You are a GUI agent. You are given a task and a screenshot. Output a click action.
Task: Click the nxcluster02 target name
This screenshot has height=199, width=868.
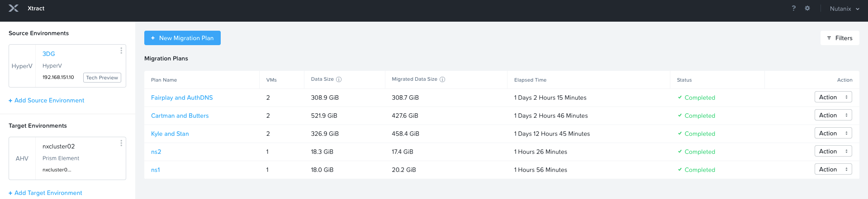click(58, 146)
